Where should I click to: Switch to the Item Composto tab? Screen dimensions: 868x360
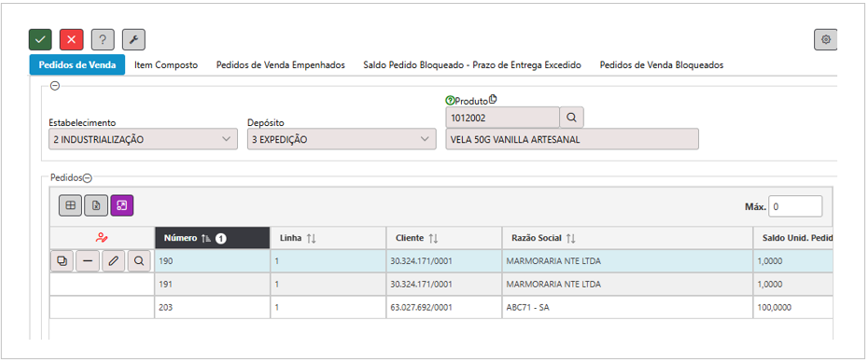166,65
